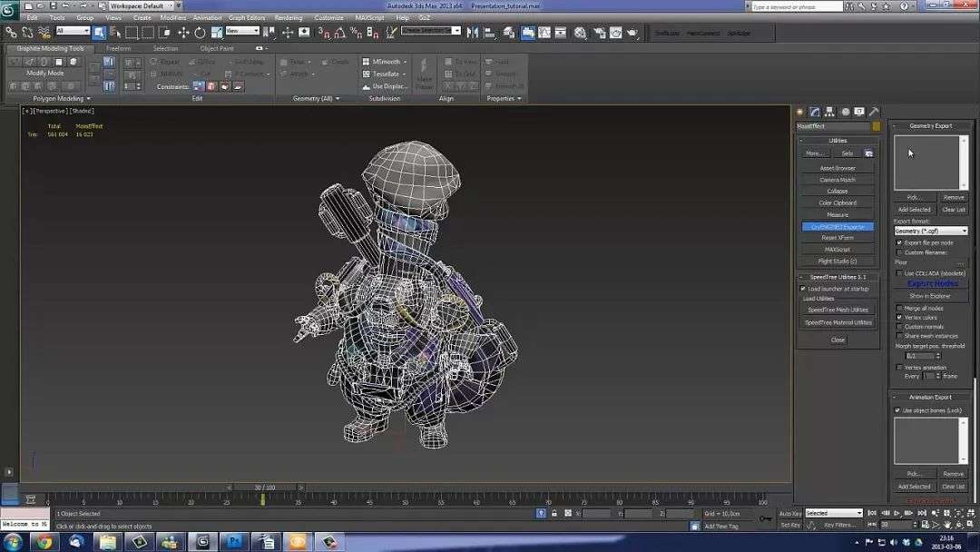Switch to the Freeform ribbon tab
The height and width of the screenshot is (552, 980).
(x=119, y=48)
